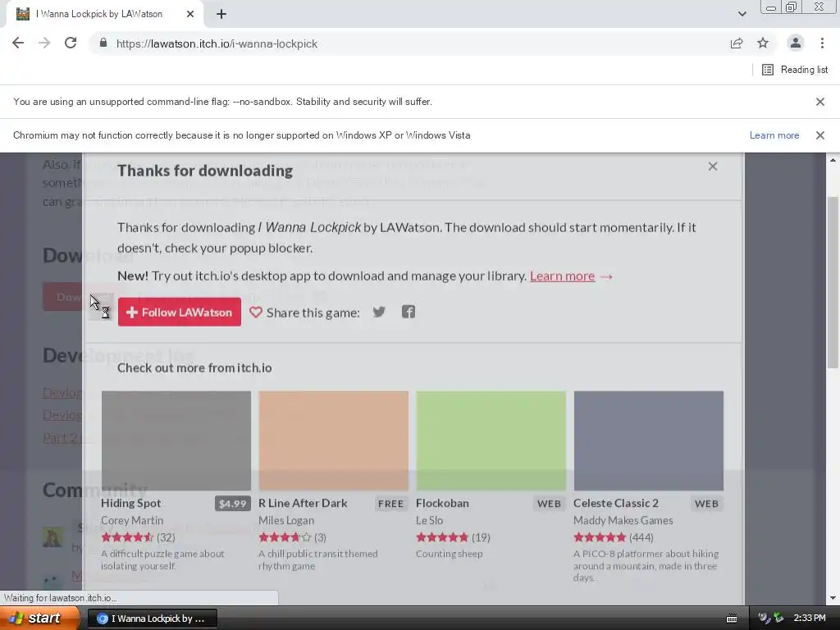This screenshot has width=840, height=630.
Task: Click the taskbar clock 2:33 PM
Action: click(x=810, y=619)
